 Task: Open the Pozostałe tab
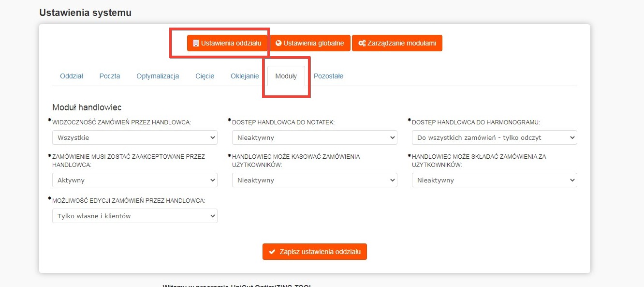(x=328, y=76)
